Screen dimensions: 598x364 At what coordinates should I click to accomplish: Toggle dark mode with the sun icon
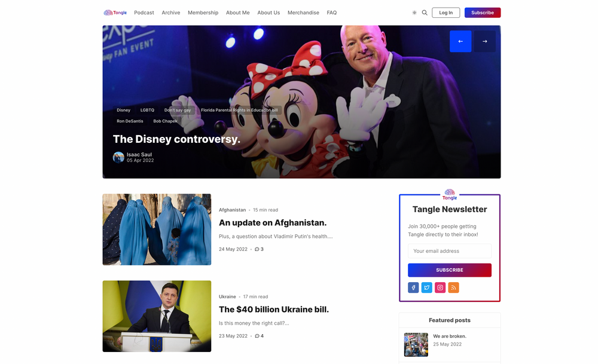(414, 12)
